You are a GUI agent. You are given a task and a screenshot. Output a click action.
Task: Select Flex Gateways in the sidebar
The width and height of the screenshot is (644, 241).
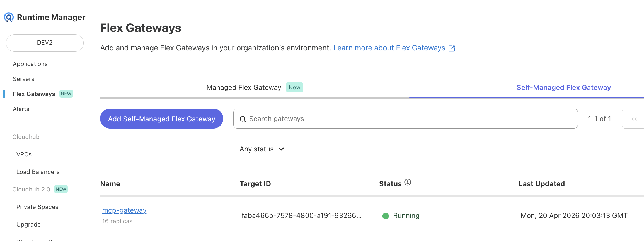click(34, 94)
